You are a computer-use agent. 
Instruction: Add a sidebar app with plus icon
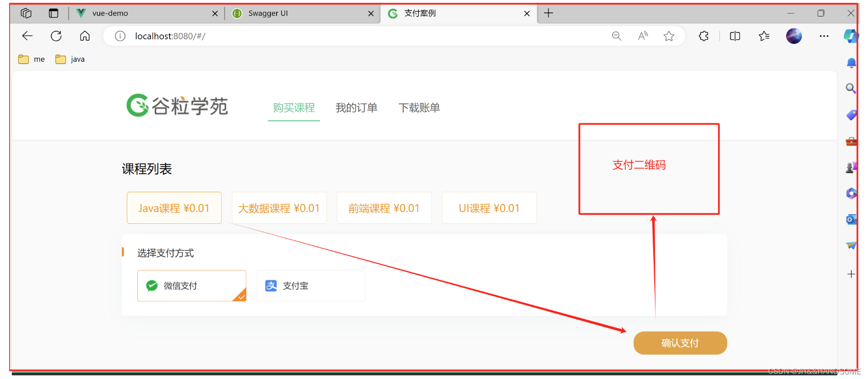click(x=851, y=274)
